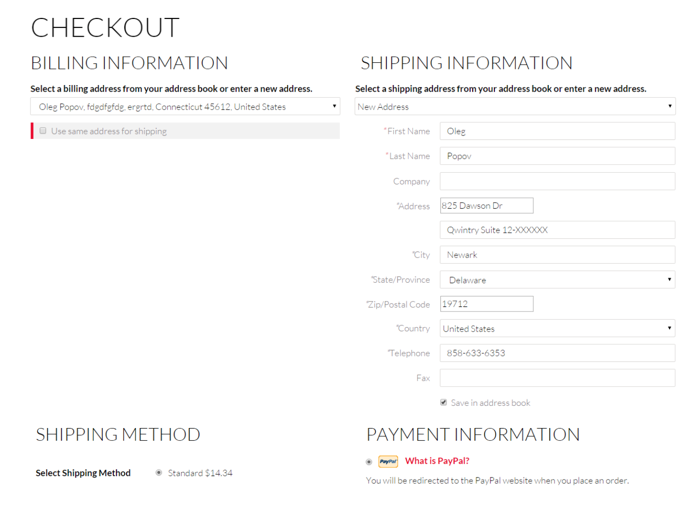The height and width of the screenshot is (505, 690).
Task: Click the second address line with Qwintry Suite
Action: click(557, 230)
